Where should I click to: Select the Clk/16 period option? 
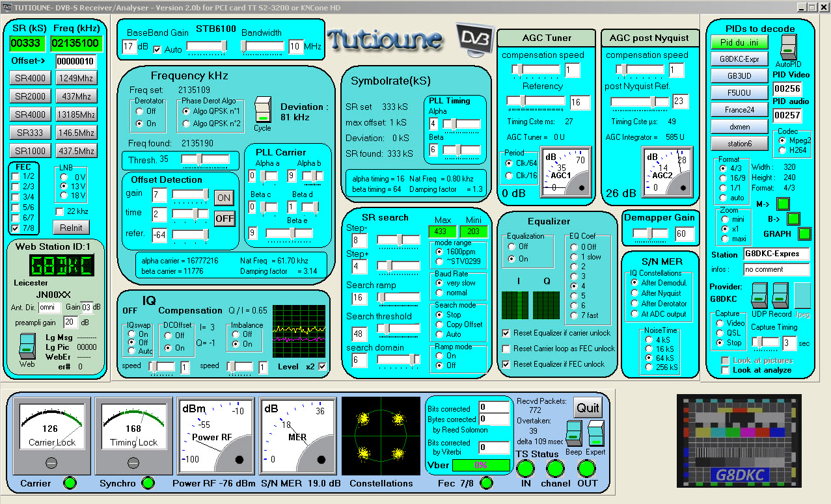click(508, 176)
